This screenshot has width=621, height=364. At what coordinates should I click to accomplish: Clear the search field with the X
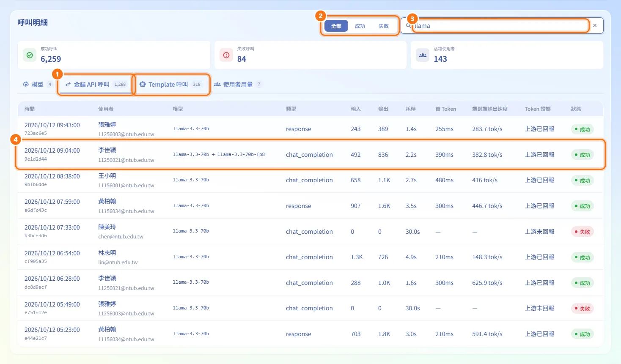[595, 25]
